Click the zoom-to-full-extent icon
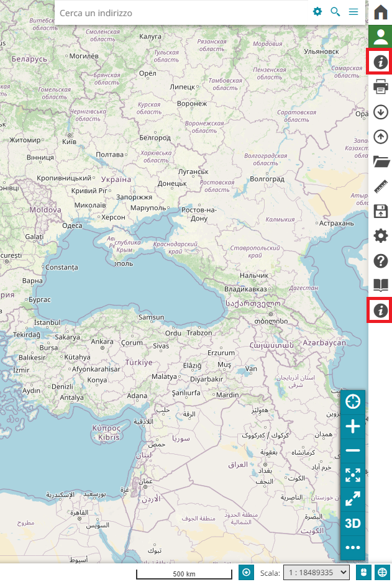Screen dimensions: 392x582 353,475
